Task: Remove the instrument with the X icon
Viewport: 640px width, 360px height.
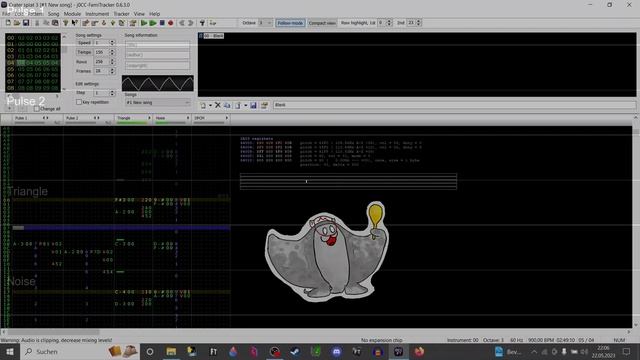Action: pyautogui.click(x=218, y=105)
